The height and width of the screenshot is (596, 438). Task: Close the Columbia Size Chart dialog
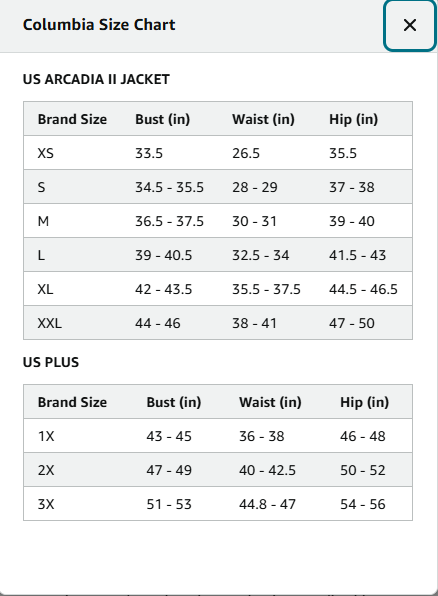coord(409,25)
